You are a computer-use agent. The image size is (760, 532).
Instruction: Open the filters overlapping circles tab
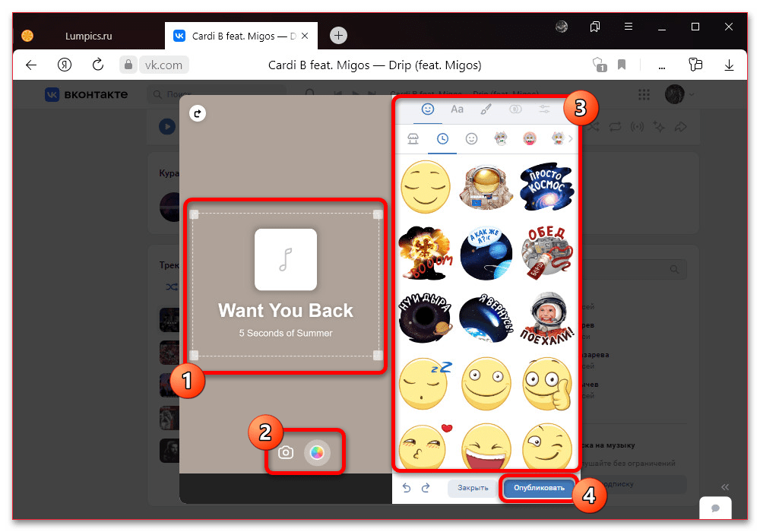pyautogui.click(x=515, y=109)
